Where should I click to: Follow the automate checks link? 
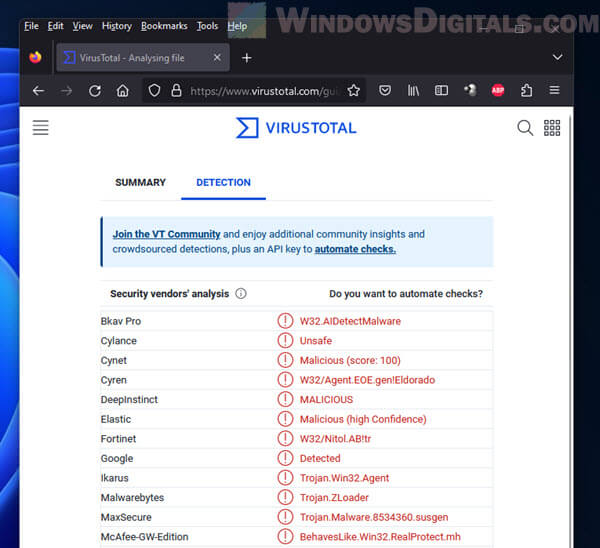tap(355, 249)
